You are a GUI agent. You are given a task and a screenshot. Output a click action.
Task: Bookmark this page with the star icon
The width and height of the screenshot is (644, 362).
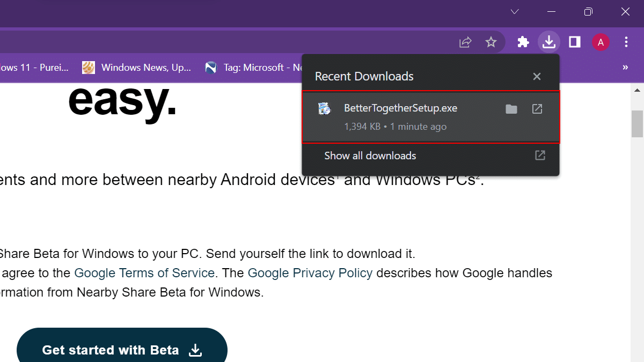click(x=491, y=42)
